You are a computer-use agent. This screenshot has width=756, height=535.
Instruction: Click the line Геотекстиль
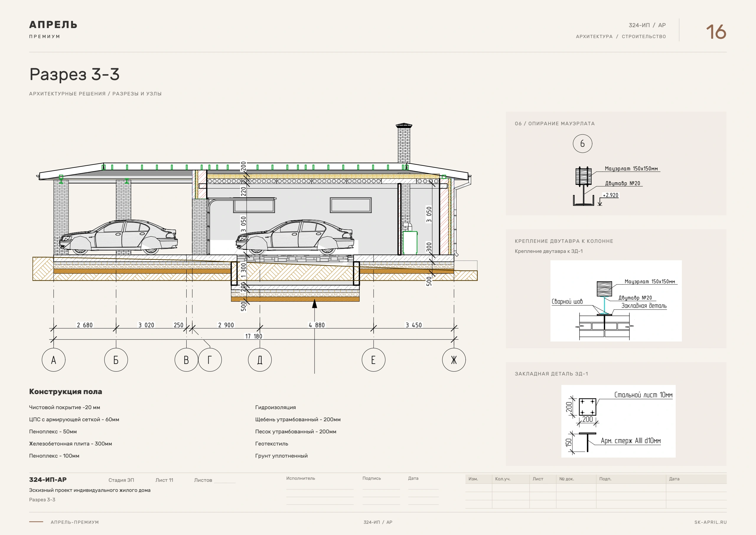272,443
